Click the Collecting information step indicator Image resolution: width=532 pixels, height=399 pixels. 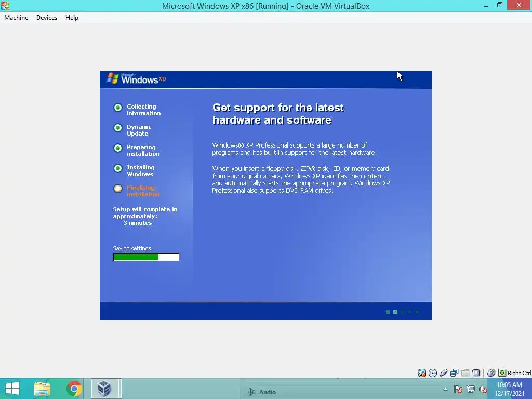click(x=118, y=108)
